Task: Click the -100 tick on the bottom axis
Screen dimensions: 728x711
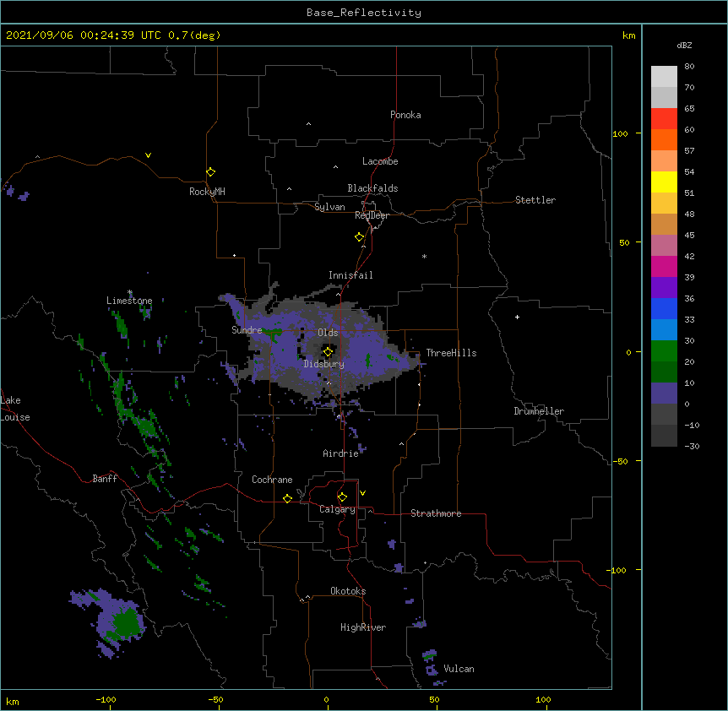Action: coord(106,699)
